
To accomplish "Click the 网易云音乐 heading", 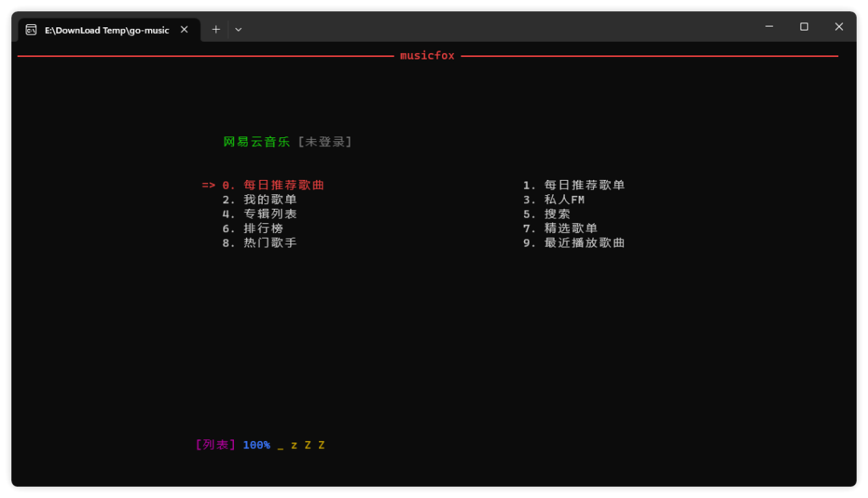I will point(256,141).
